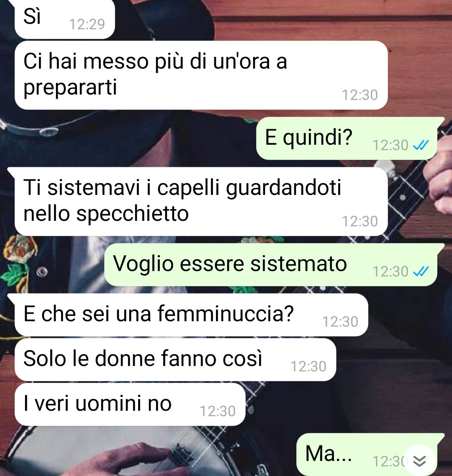This screenshot has height=476, width=452.
Task: Tap the timestamp beside "E che sei una femminuccia?"
Action: click(340, 322)
